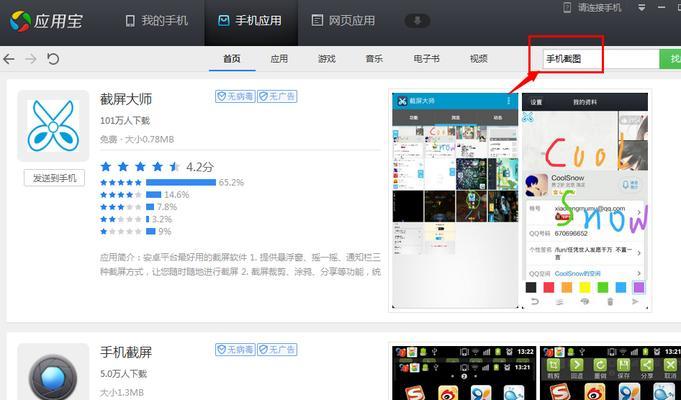Pick the black color swatch in the screenshot
This screenshot has width=681, height=400.
(531, 287)
